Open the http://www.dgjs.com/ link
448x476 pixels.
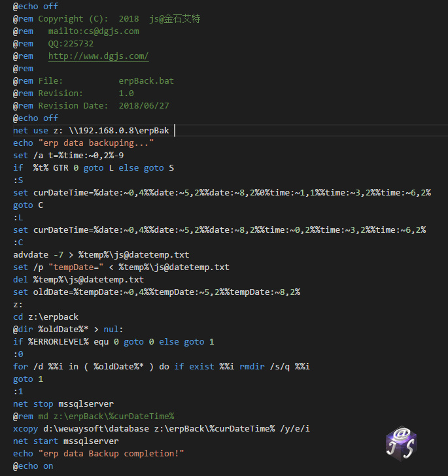(x=98, y=56)
